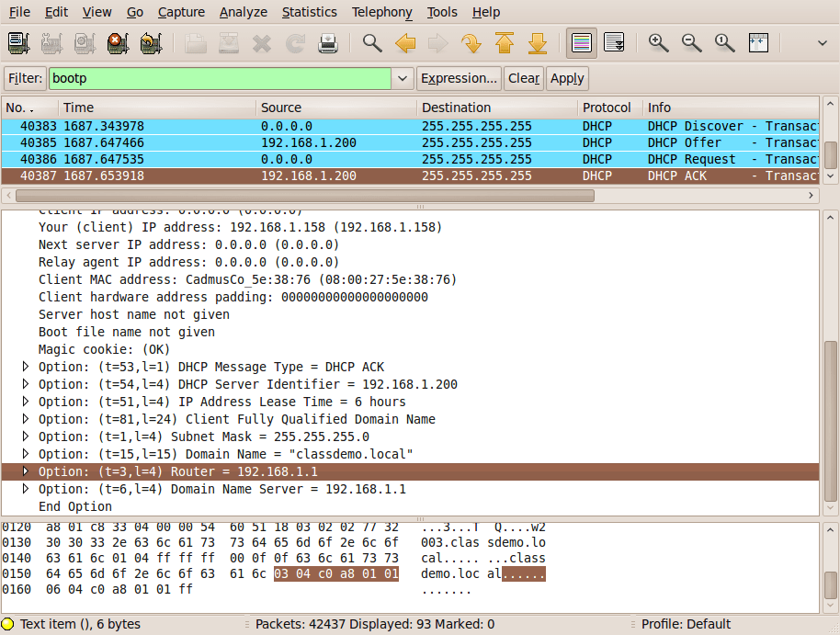Open the View menu
This screenshot has height=635, width=840.
[97, 12]
